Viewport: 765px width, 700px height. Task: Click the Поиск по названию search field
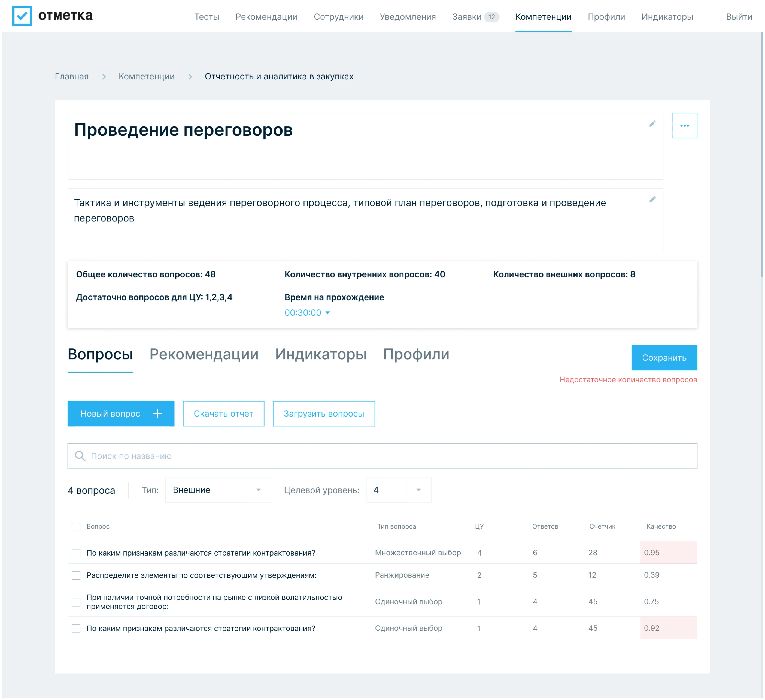tap(382, 456)
